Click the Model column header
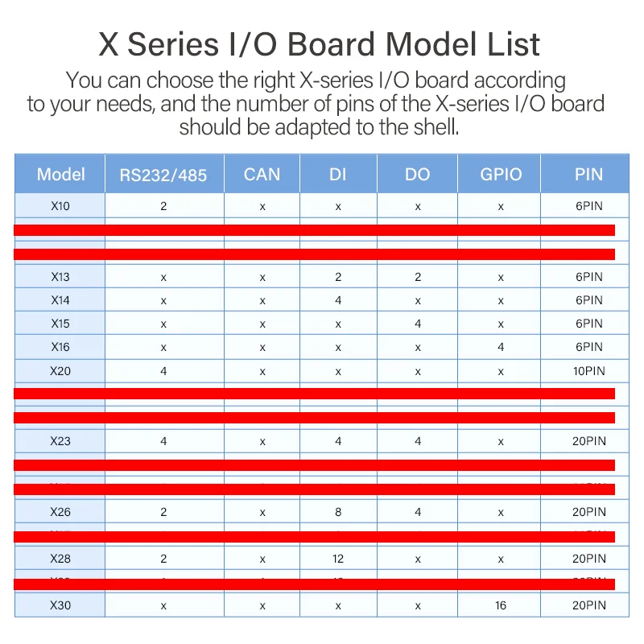Screen dimensions: 644x644 60,174
